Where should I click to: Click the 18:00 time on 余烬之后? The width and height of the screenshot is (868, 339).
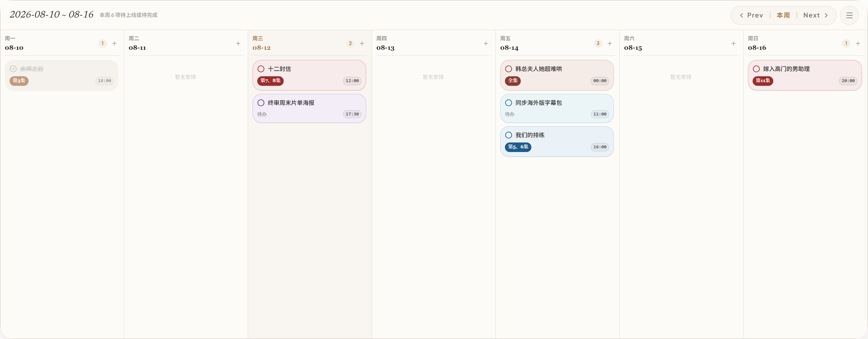point(105,81)
